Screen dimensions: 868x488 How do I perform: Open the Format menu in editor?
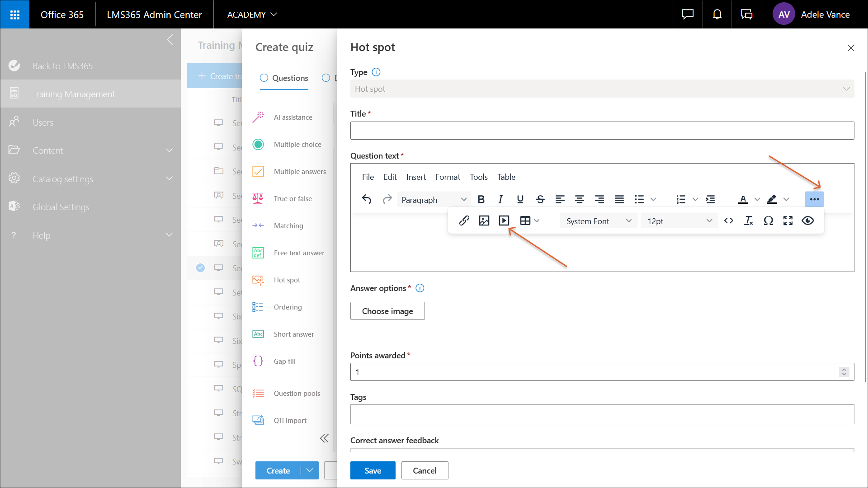point(448,177)
